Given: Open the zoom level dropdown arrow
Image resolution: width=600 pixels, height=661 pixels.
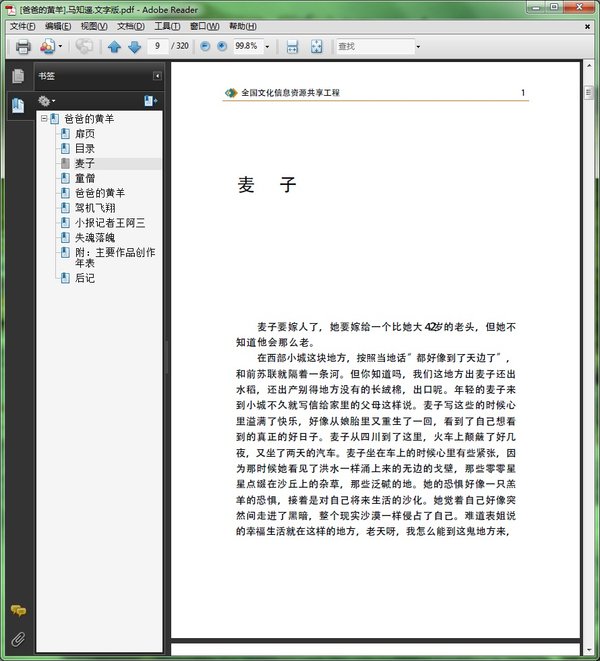Looking at the screenshot, I should [267, 46].
